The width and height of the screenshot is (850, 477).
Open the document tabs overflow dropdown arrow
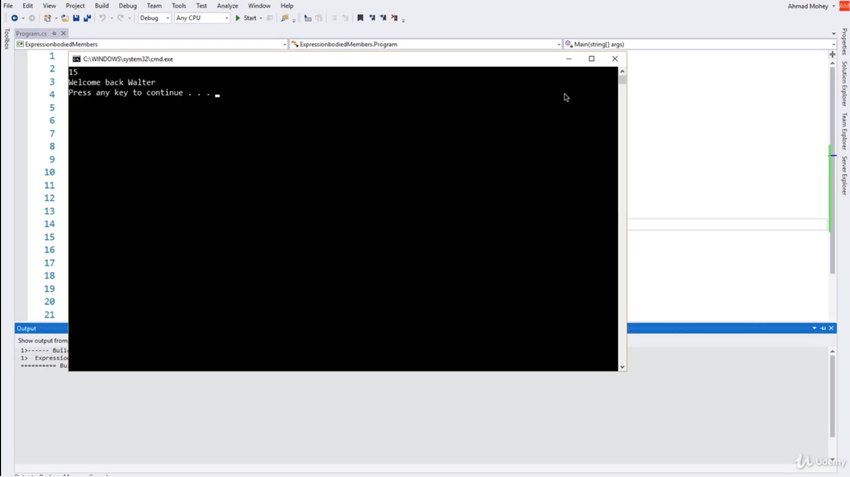833,34
